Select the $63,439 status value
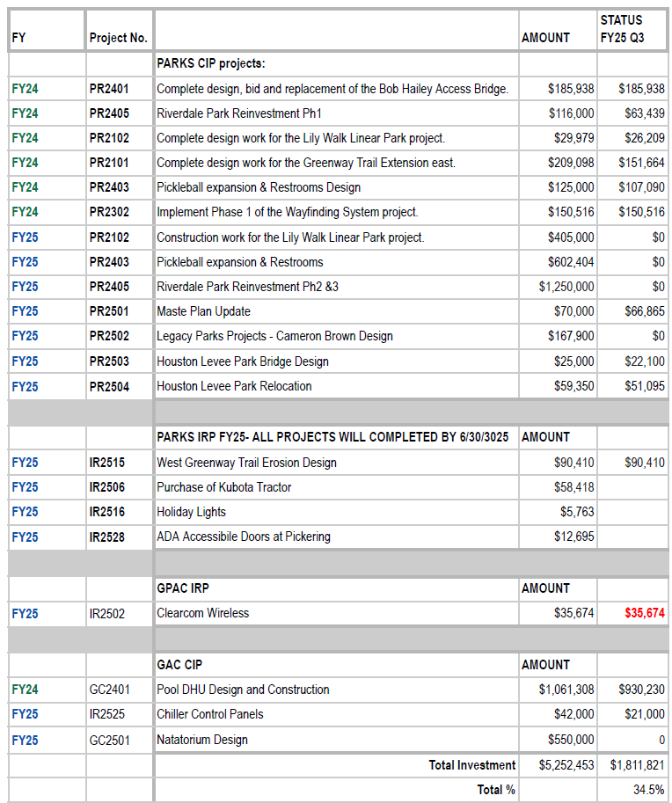The height and width of the screenshot is (803, 672). (x=645, y=113)
